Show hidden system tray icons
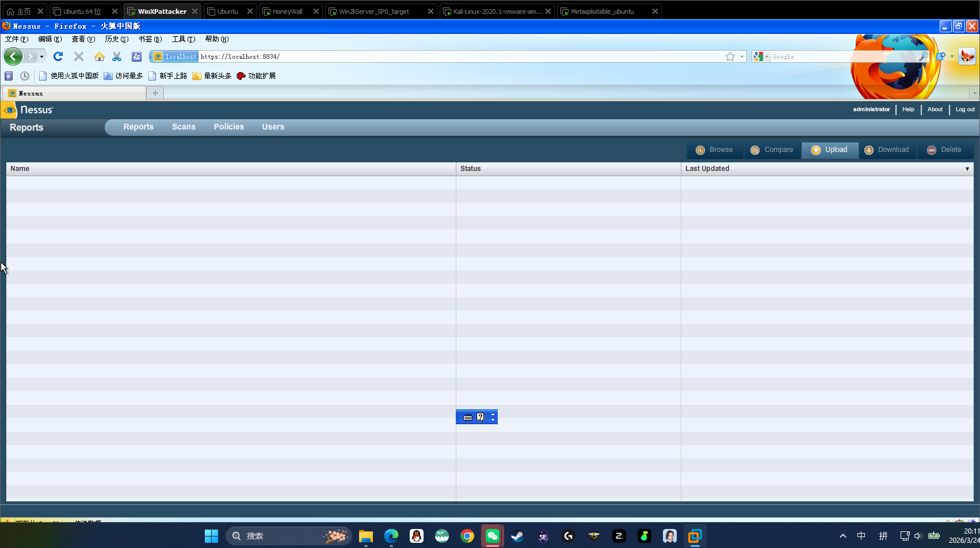This screenshot has height=548, width=980. click(x=843, y=536)
